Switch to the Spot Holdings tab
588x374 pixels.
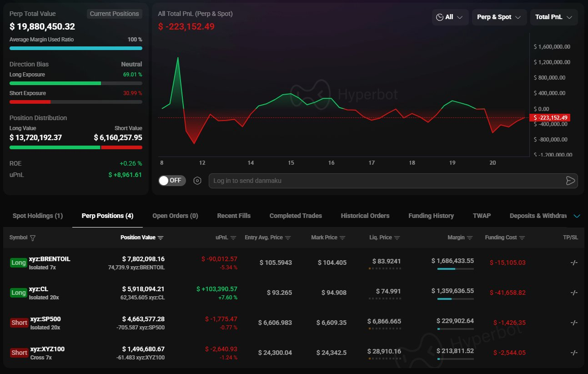(37, 216)
